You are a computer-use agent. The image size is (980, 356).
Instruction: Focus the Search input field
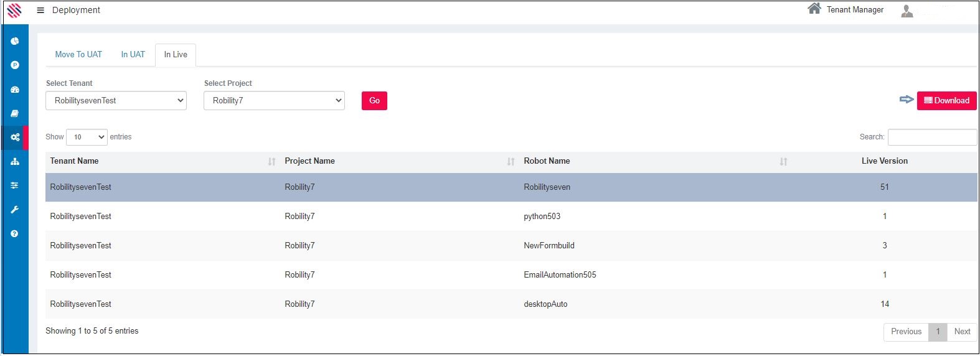click(932, 137)
